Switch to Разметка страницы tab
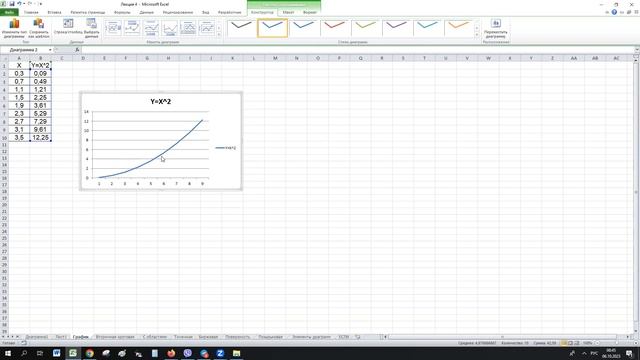The image size is (640, 360). (88, 12)
